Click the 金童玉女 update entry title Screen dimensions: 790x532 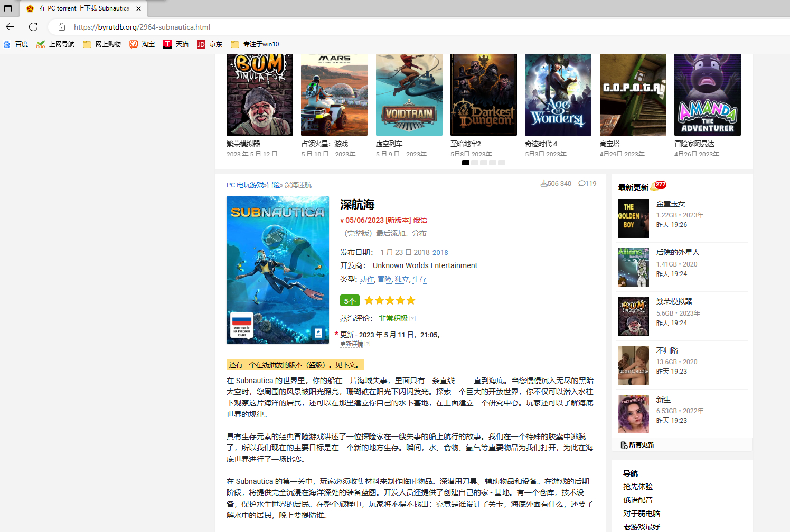click(671, 204)
